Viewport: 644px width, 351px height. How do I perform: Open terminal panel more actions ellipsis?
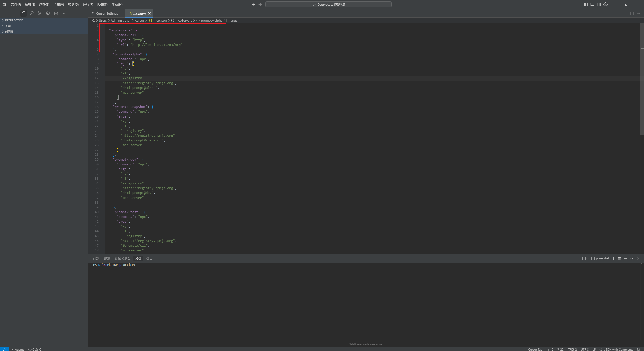pyautogui.click(x=625, y=258)
